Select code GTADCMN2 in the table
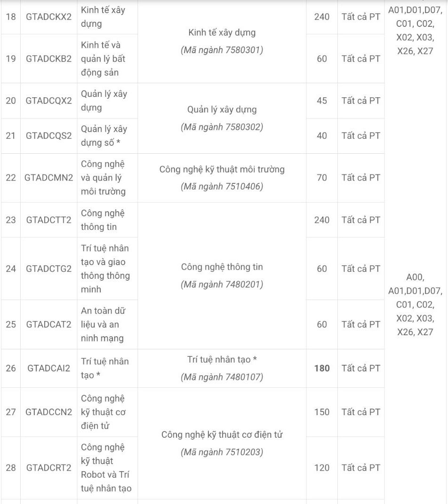This screenshot has width=448, height=504. tap(49, 178)
